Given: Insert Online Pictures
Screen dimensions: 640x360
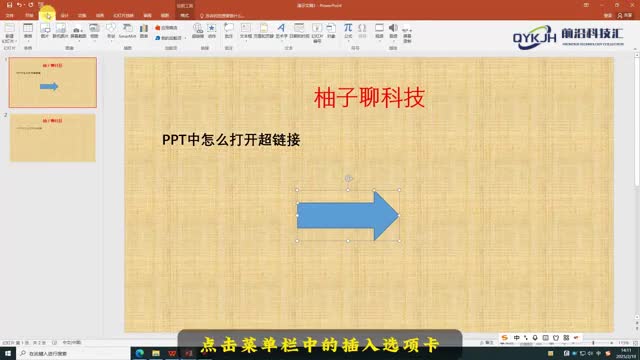Looking at the screenshot, I should (x=60, y=31).
